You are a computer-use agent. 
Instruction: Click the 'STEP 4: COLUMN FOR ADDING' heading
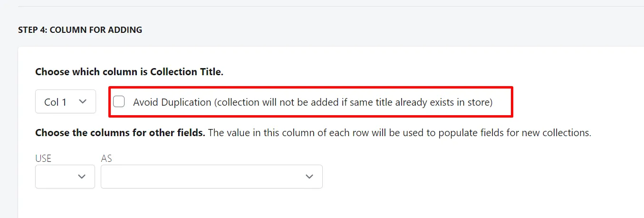pos(80,30)
